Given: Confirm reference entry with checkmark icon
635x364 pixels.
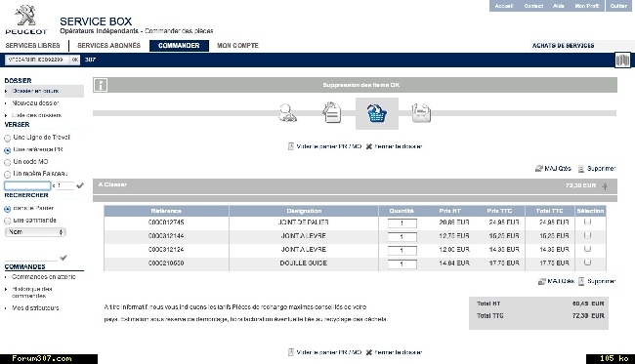Looking at the screenshot, I should tap(80, 185).
